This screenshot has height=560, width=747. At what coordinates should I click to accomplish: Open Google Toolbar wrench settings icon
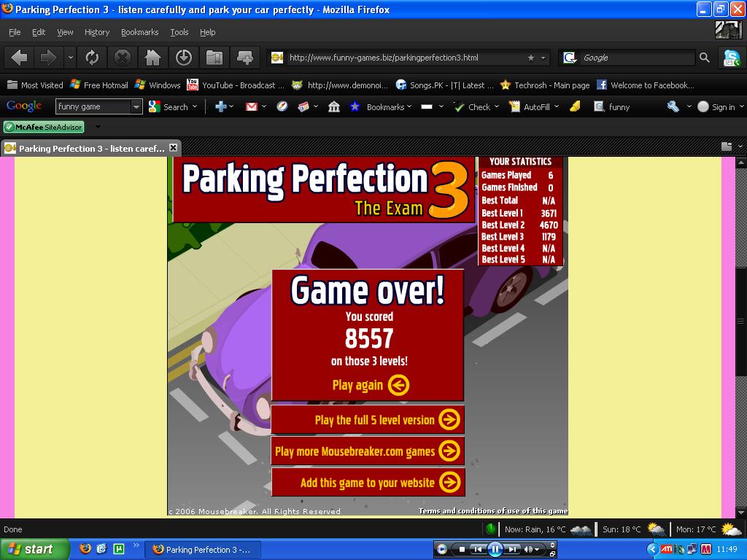coord(673,106)
